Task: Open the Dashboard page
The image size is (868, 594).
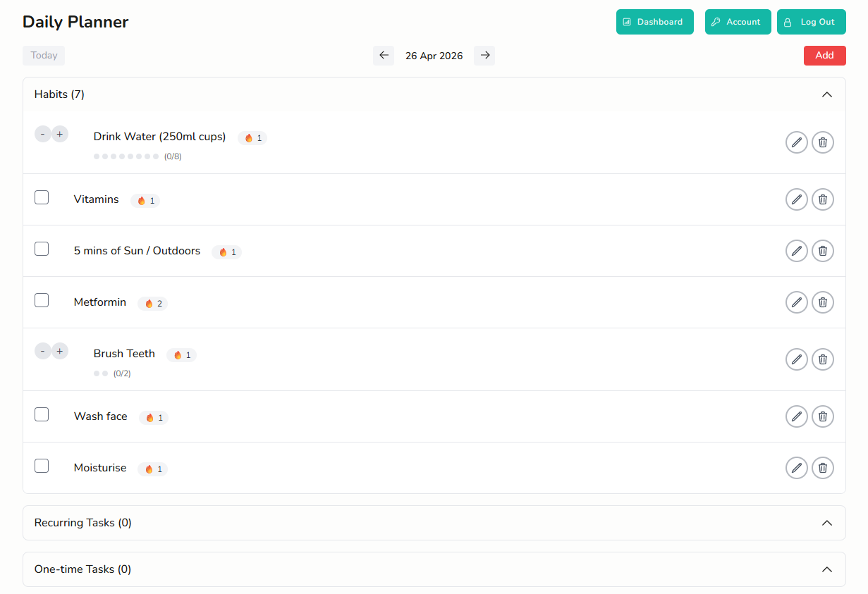Action: pyautogui.click(x=655, y=22)
